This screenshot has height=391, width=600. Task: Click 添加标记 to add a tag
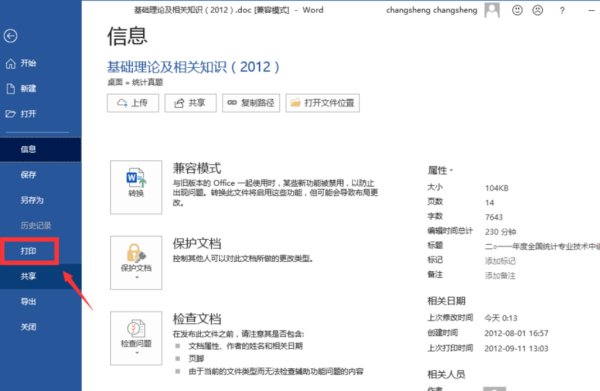click(x=500, y=261)
